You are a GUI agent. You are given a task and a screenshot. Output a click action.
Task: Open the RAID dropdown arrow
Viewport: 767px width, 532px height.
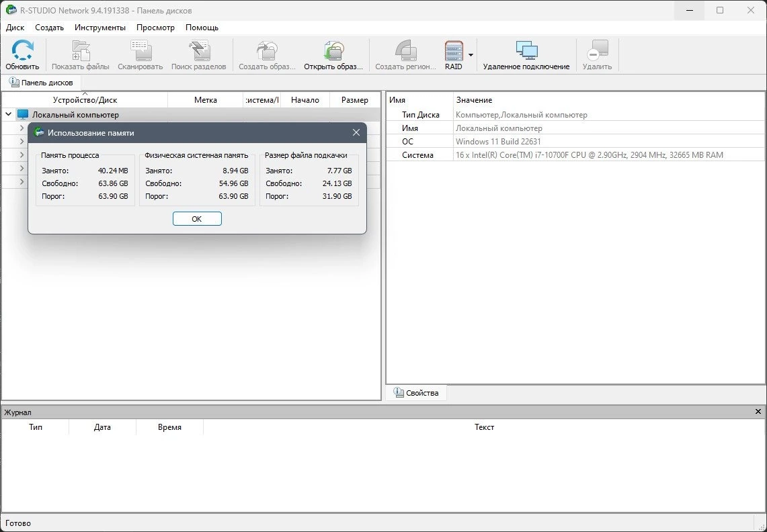point(471,55)
